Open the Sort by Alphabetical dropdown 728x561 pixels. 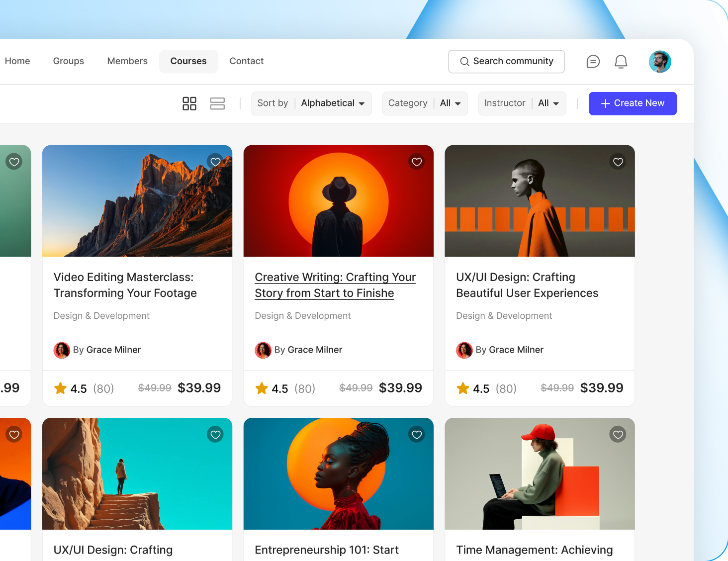(311, 103)
